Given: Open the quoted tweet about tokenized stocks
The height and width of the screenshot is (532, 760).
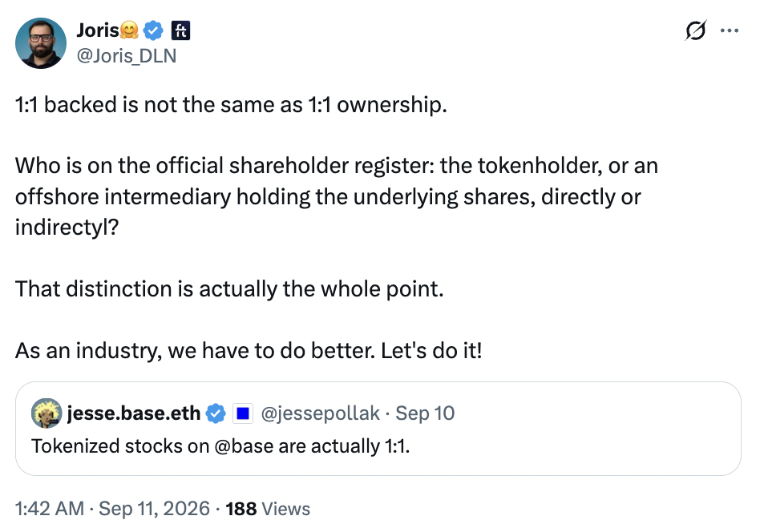Looking at the screenshot, I should [x=378, y=429].
